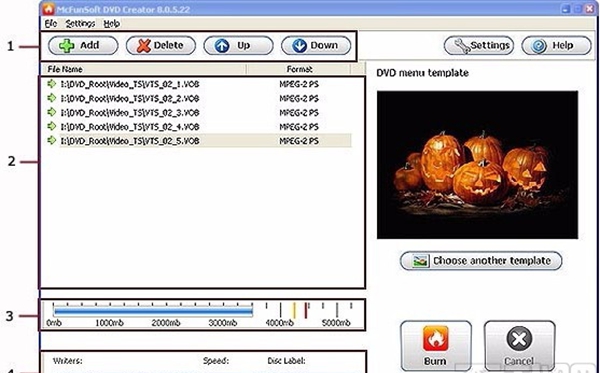Click MPEG-2 PS format of VTS_02_1.VOB
This screenshot has height=373, width=600.
click(299, 84)
